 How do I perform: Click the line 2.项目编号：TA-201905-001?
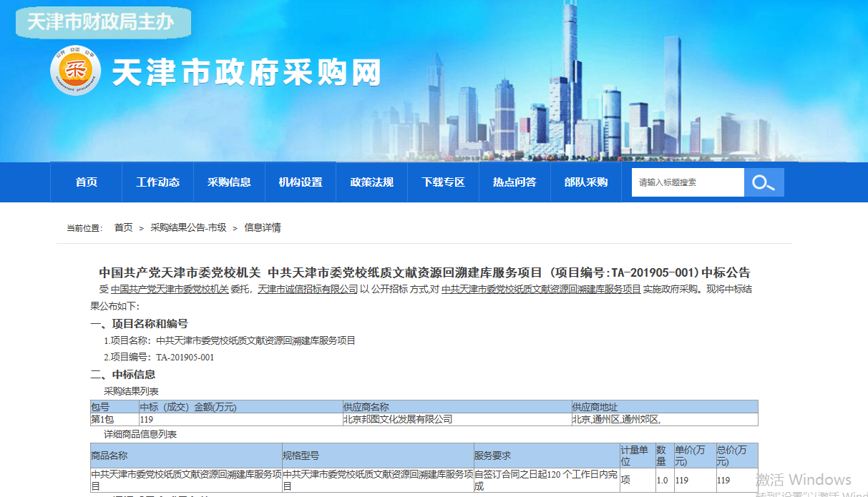(x=159, y=358)
